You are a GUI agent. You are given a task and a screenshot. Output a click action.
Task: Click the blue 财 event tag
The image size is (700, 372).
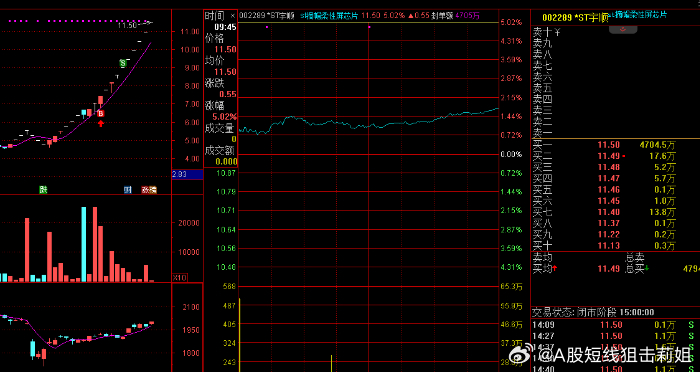pos(128,190)
